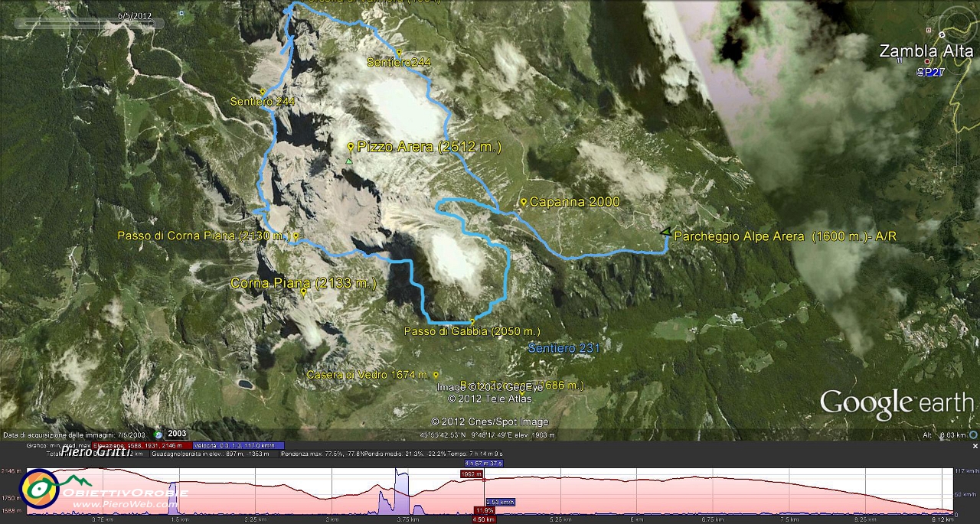Click the Corna Piana (2133 m.) label text
980x524 pixels.
coord(303,283)
